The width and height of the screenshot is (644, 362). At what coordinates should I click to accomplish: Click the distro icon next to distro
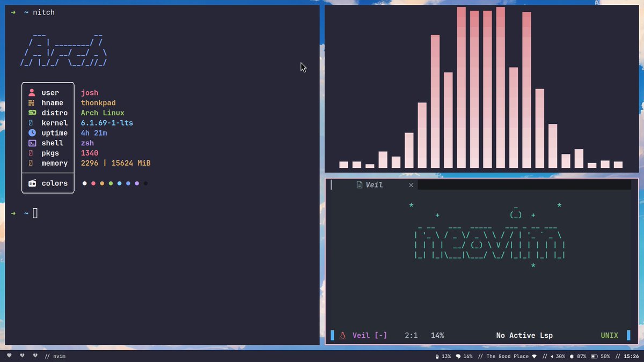(32, 113)
